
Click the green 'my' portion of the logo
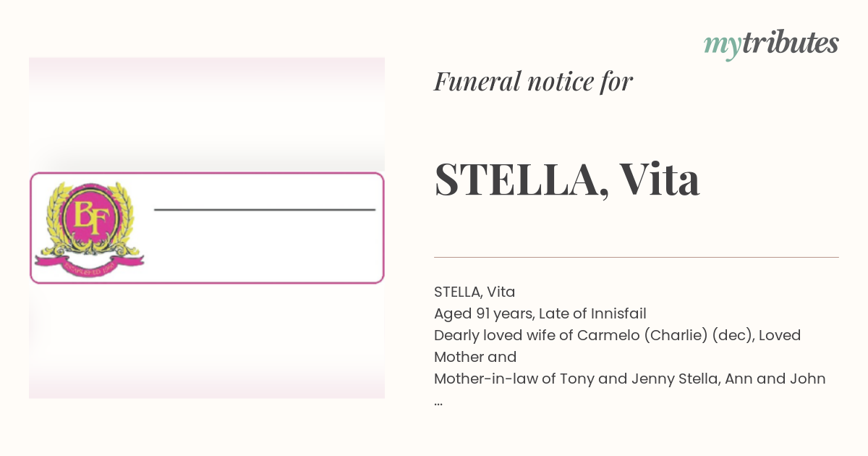click(722, 46)
